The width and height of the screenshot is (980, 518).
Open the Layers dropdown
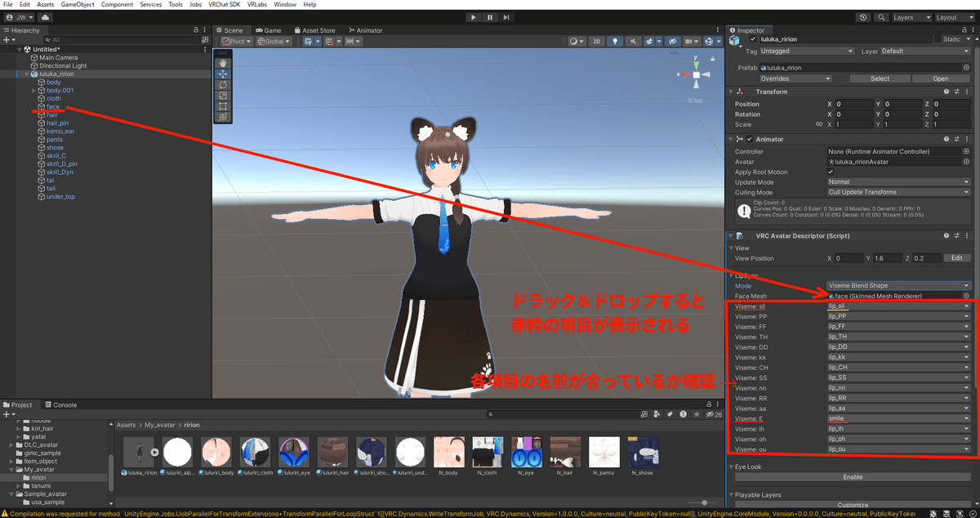pos(911,17)
